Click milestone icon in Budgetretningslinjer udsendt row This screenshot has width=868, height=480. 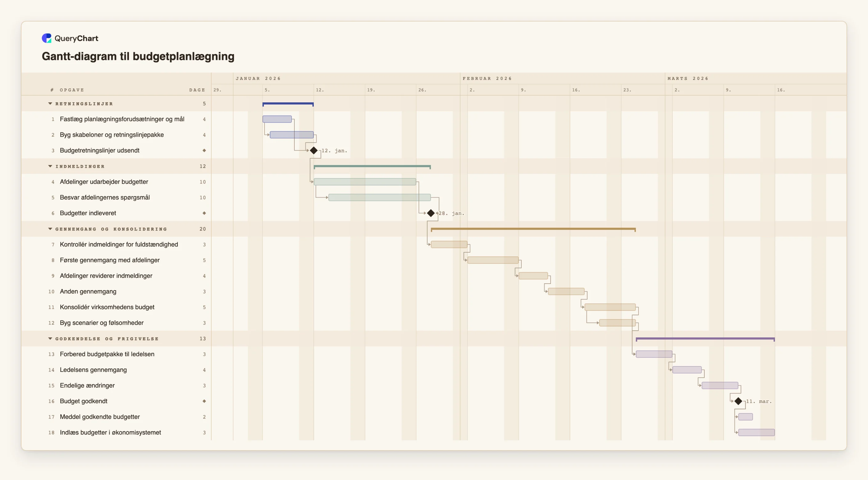click(204, 151)
